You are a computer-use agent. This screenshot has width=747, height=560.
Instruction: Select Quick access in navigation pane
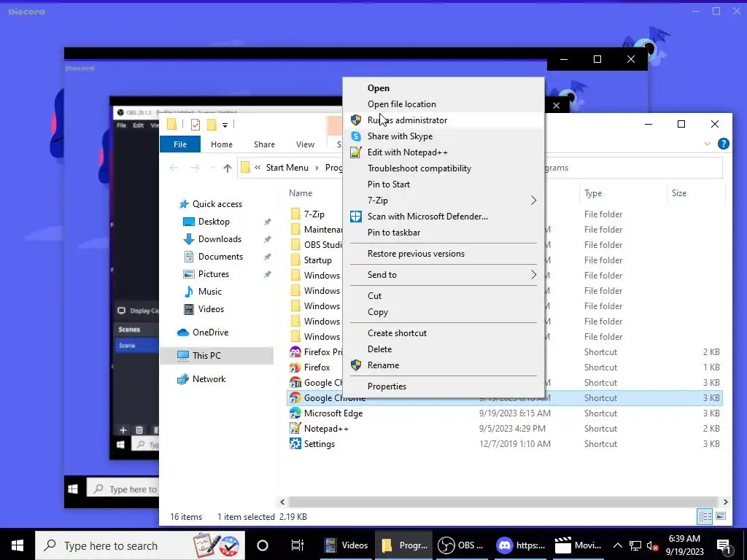coord(217,204)
